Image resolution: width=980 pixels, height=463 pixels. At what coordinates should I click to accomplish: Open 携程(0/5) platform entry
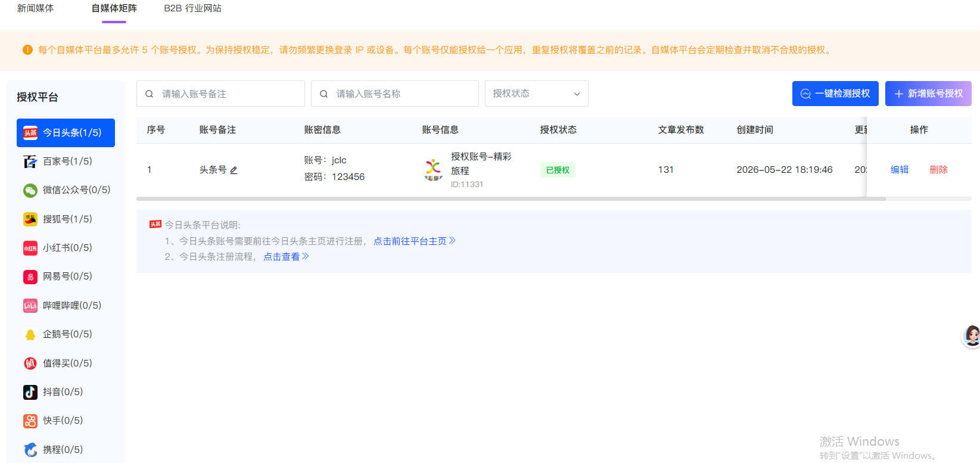pos(66,450)
